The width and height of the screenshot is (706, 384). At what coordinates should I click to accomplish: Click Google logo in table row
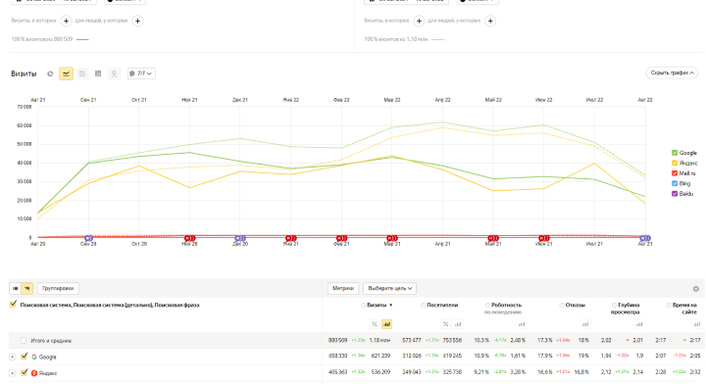click(34, 357)
